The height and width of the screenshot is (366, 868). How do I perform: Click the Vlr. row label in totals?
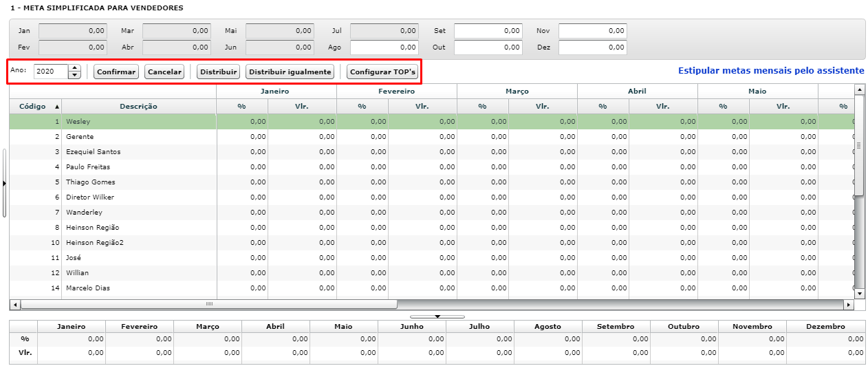coord(25,352)
